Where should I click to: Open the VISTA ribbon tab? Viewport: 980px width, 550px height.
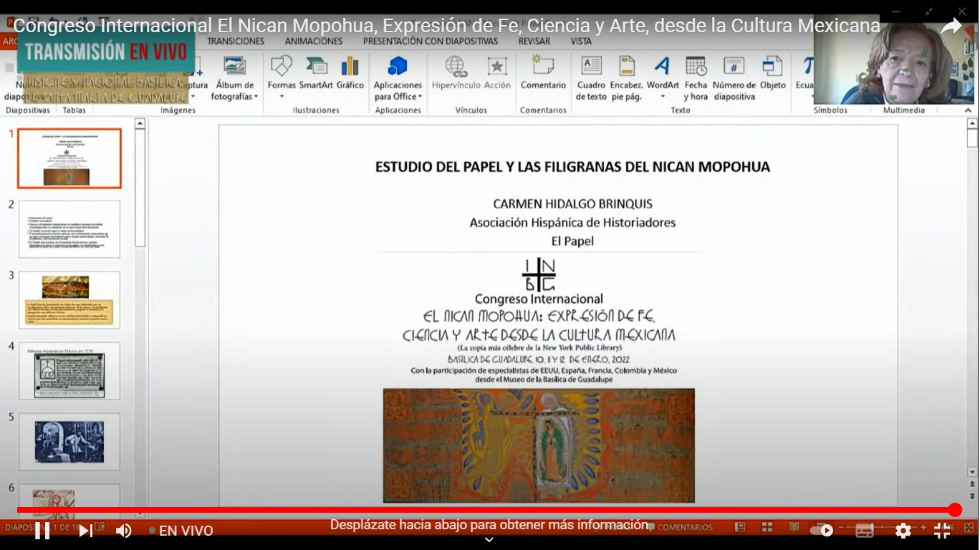pos(581,42)
